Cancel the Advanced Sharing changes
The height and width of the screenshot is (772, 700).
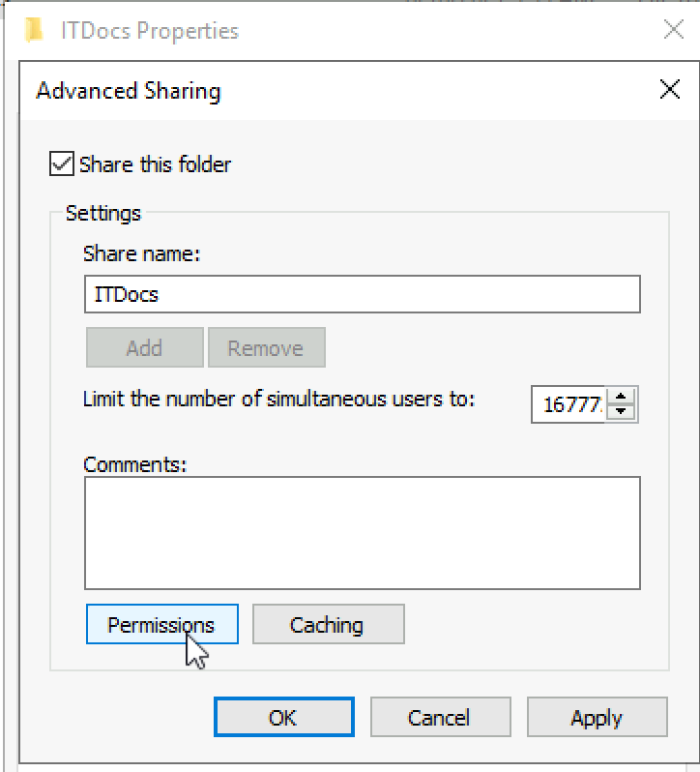(440, 717)
